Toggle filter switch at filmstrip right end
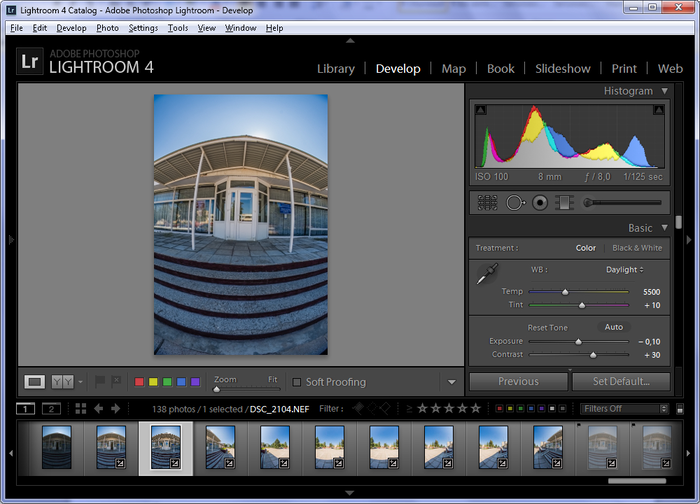Image resolution: width=700 pixels, height=504 pixels. point(680,408)
